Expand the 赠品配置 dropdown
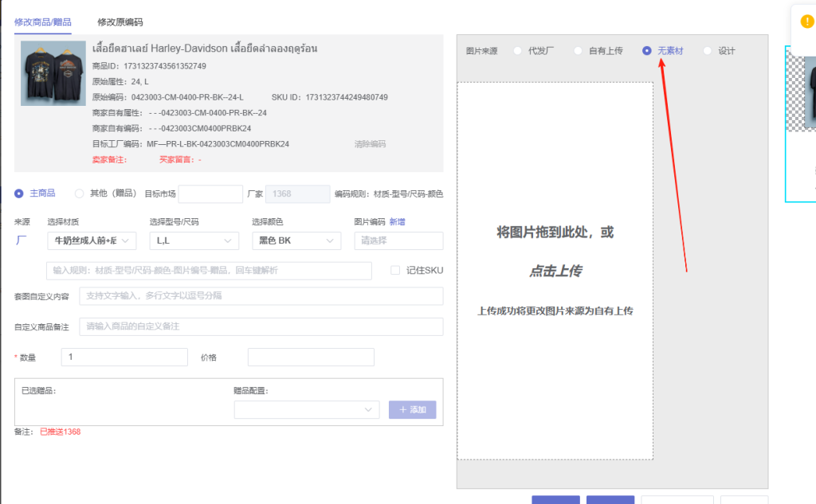The image size is (816, 504). pyautogui.click(x=307, y=409)
